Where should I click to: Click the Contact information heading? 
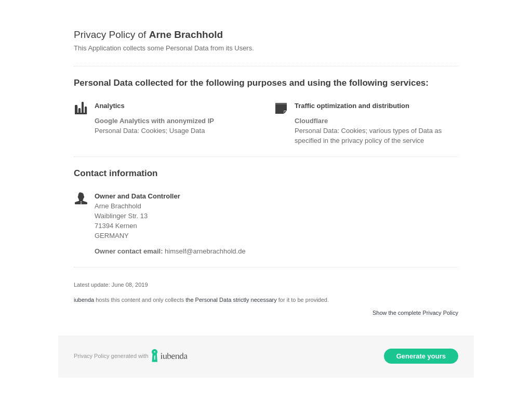click(x=115, y=173)
